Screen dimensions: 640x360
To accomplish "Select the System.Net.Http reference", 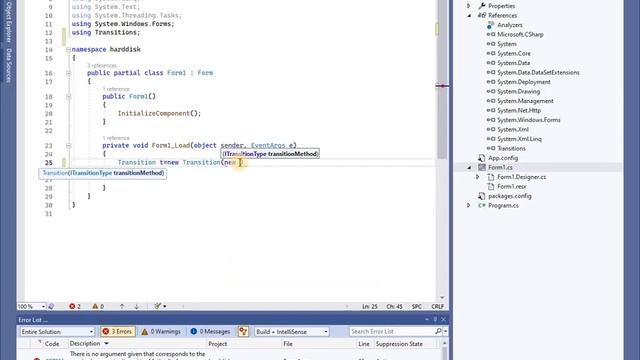I will [519, 111].
